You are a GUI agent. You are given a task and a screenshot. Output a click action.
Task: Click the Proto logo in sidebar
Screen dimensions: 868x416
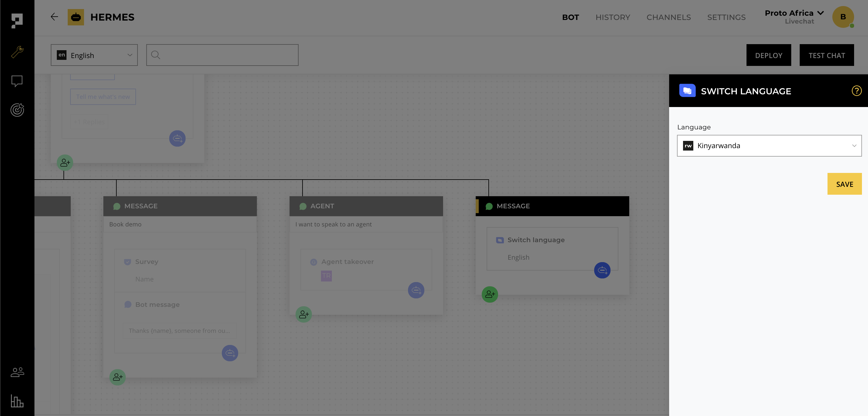point(17,21)
